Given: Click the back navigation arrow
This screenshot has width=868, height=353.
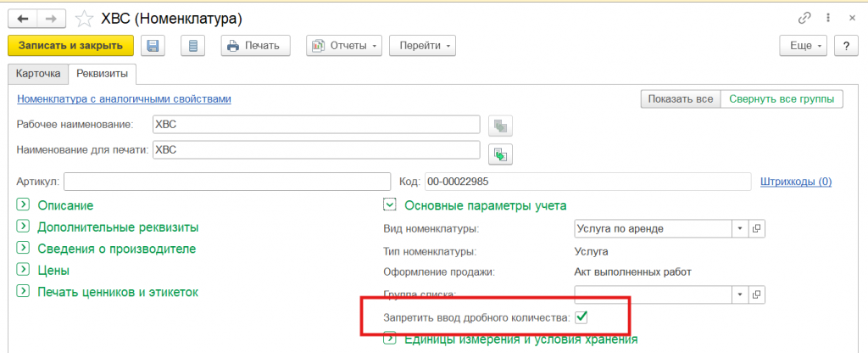Looking at the screenshot, I should click(23, 19).
